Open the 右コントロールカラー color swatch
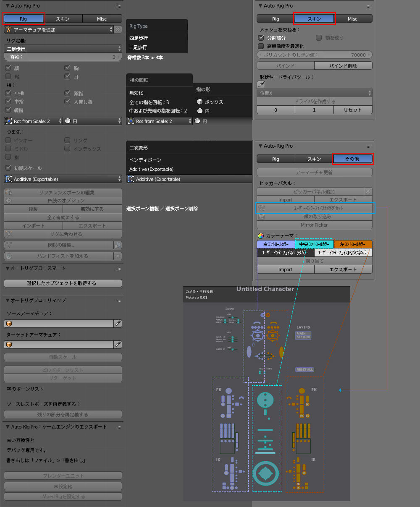The image size is (420, 507). [276, 244]
